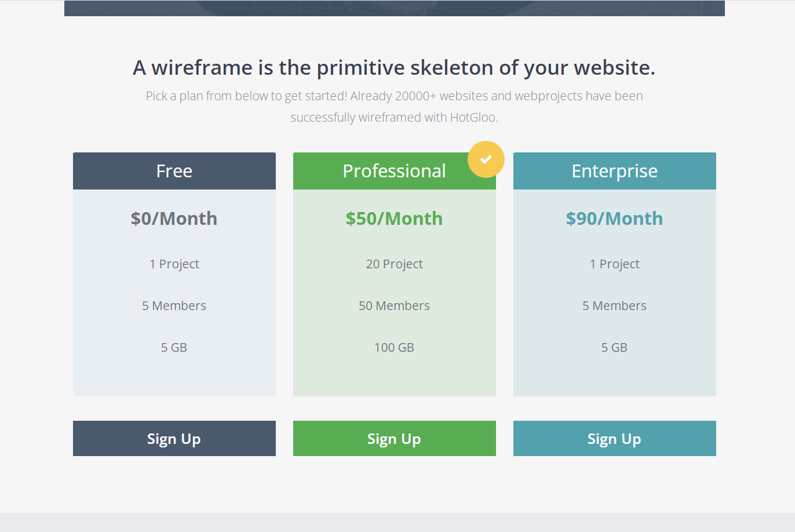
Task: Click "5 GB" in the Free plan
Action: click(174, 348)
